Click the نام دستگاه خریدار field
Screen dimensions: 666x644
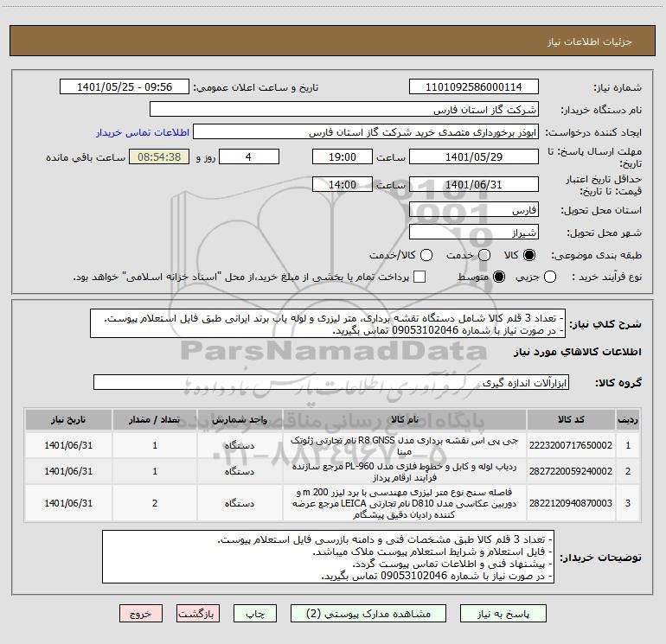344,109
